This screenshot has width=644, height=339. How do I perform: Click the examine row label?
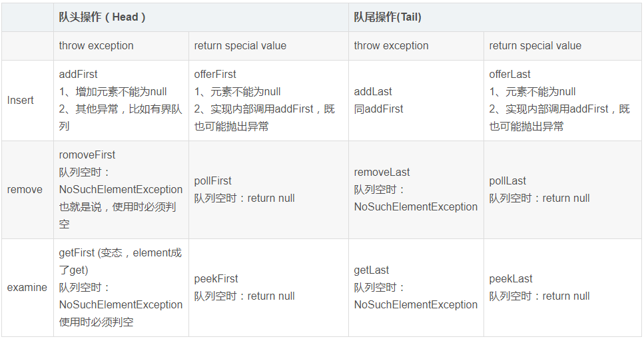tap(27, 288)
